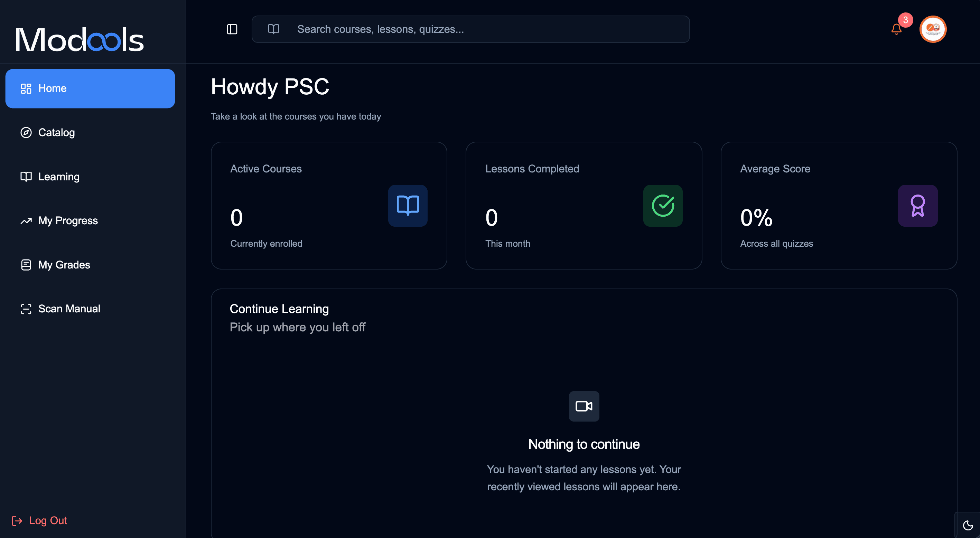This screenshot has width=980, height=538.
Task: Go to Home in sidebar
Action: coord(90,88)
